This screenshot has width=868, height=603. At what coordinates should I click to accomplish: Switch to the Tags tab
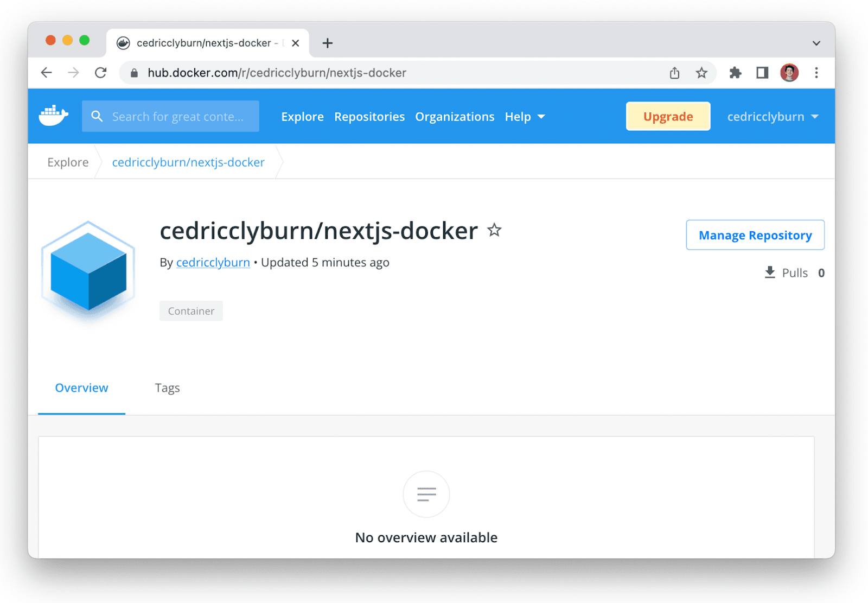point(167,388)
